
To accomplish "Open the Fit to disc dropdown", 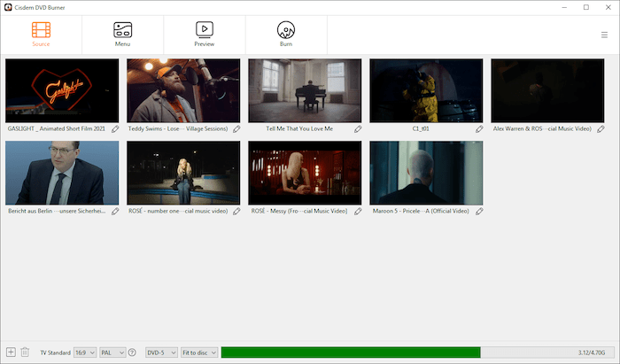I will 199,352.
